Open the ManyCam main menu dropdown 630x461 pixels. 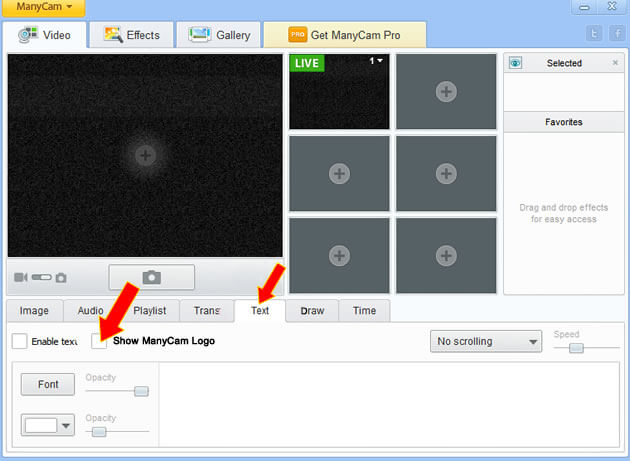pos(44,7)
